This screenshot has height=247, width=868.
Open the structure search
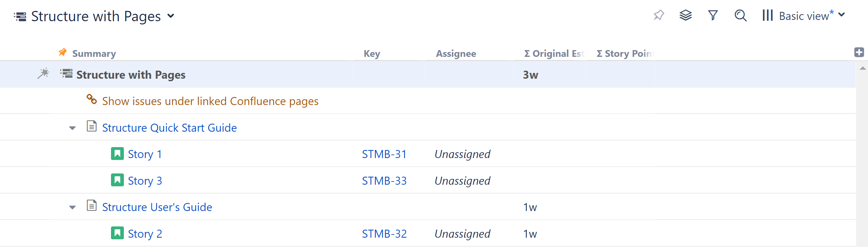[740, 15]
